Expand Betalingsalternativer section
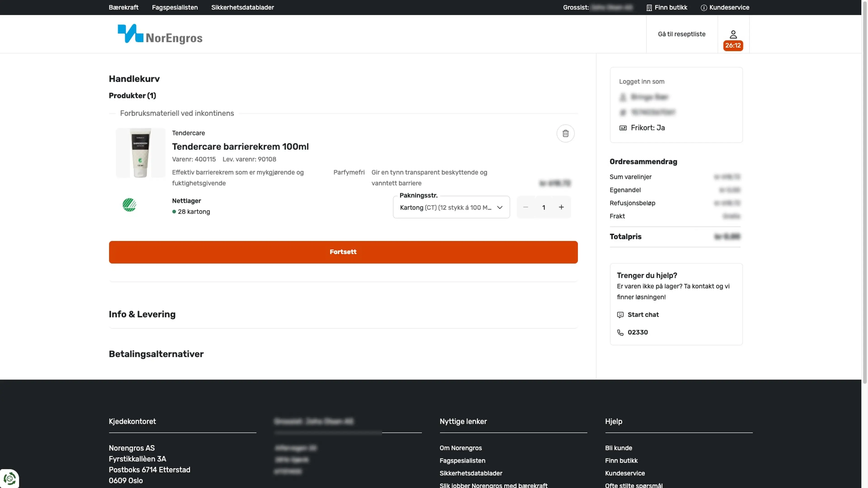The width and height of the screenshot is (868, 488). tap(156, 354)
